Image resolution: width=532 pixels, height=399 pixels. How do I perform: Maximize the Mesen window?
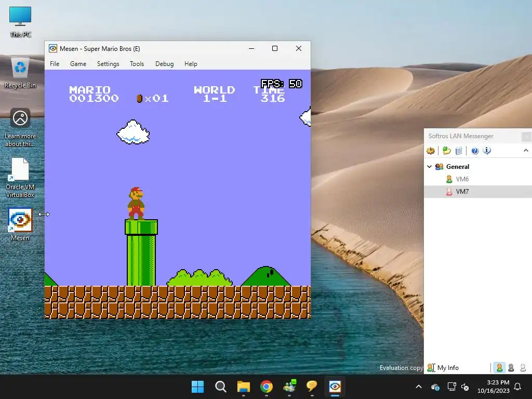pyautogui.click(x=275, y=48)
